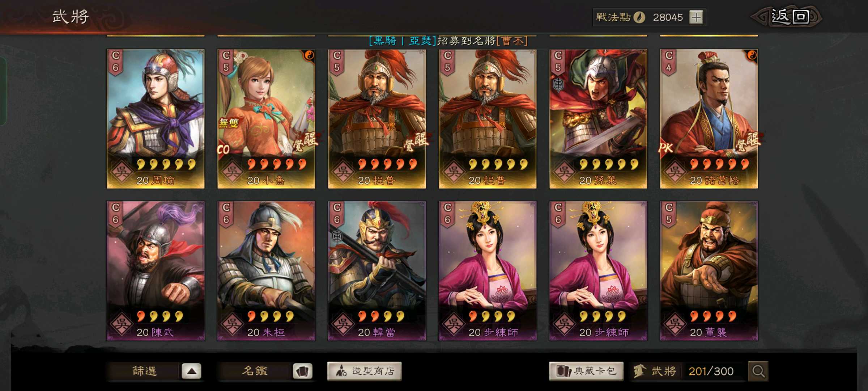The height and width of the screenshot is (391, 868).
Task: Tap the yin-yang badge on 諸葛恪 card
Action: point(752,55)
